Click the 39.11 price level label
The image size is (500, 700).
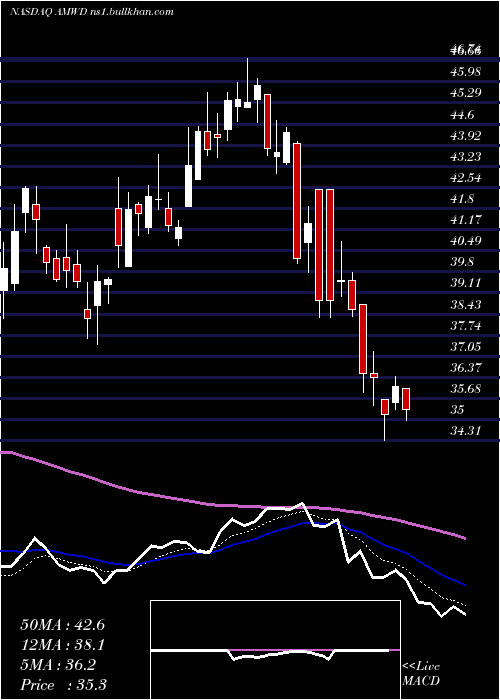466,283
